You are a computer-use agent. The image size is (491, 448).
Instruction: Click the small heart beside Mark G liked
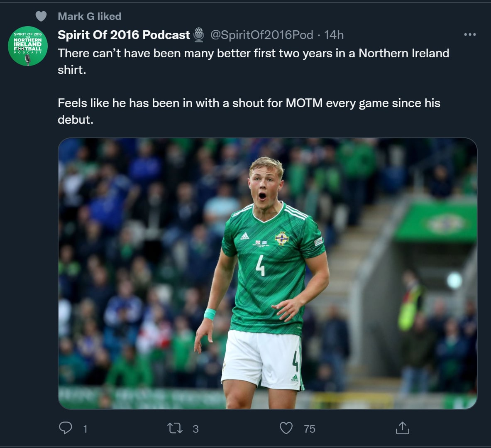[41, 16]
